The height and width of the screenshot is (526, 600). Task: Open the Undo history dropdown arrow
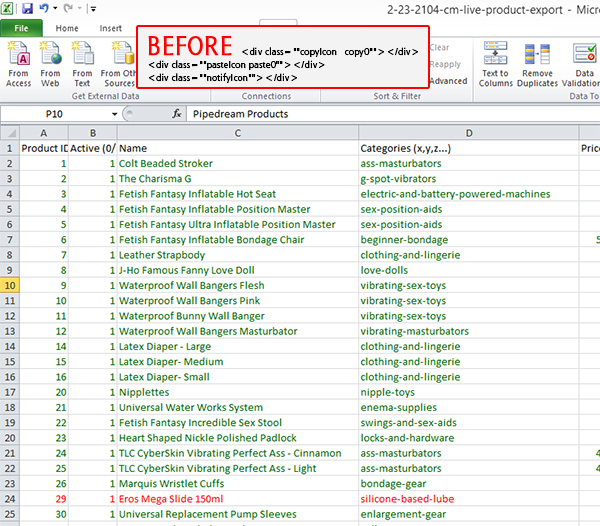[55, 8]
